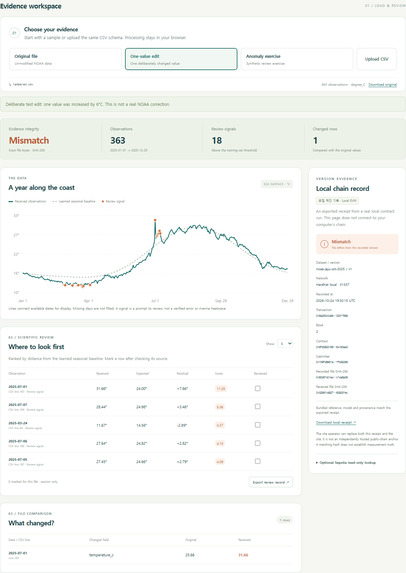406x573 pixels.
Task: Toggle reviewed checkbox for the 2025-07-05 row
Action: coord(258,461)
